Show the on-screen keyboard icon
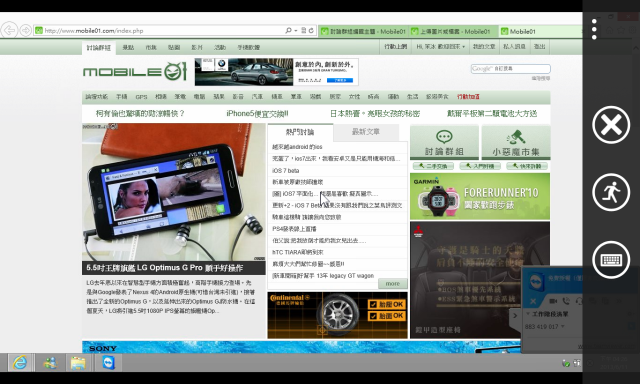640x384 pixels. pos(611,260)
